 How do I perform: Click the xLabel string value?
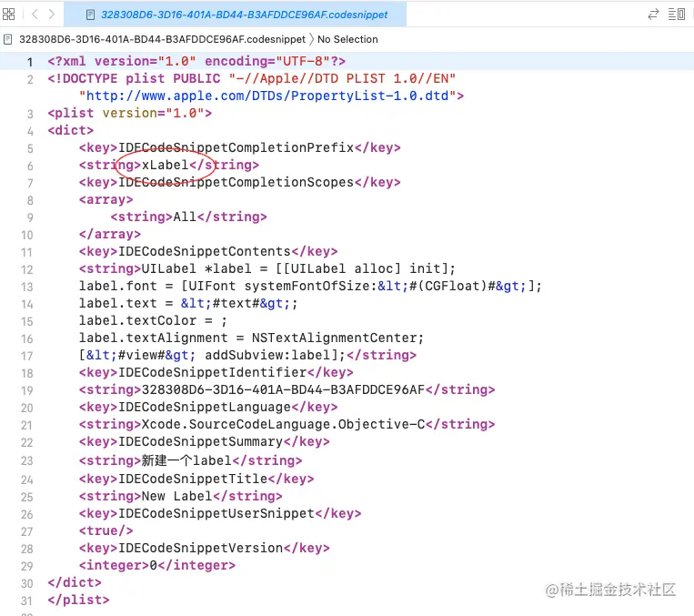point(165,165)
